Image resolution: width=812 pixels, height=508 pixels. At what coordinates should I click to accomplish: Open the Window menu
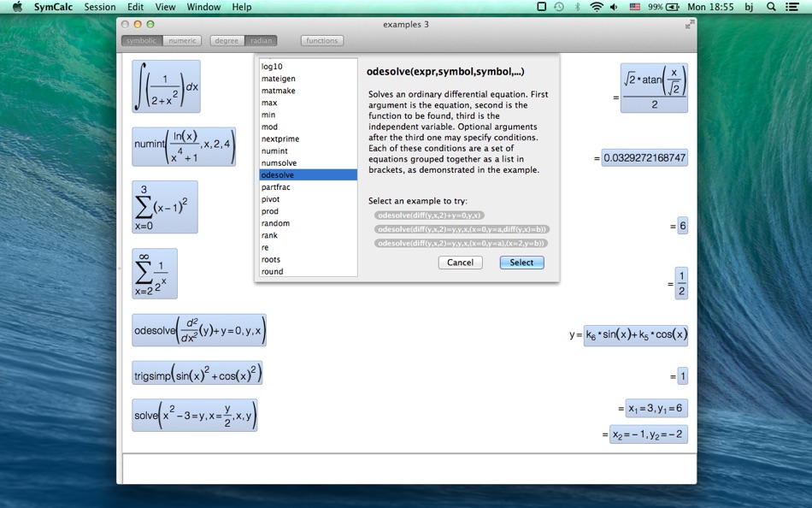coord(203,7)
